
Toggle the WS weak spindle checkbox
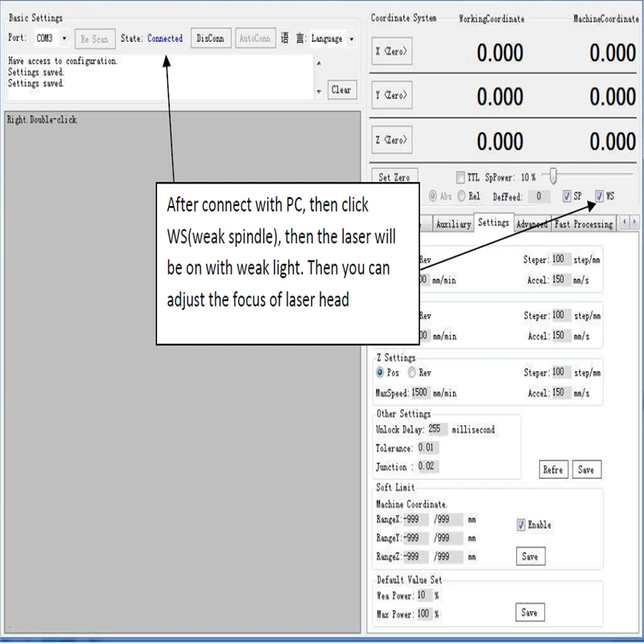coord(599,196)
